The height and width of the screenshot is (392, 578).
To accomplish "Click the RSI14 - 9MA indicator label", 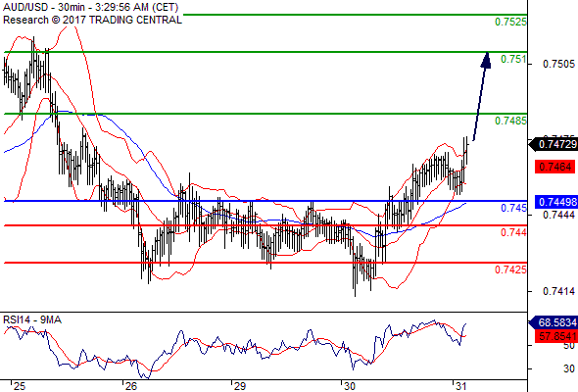I will (x=32, y=319).
